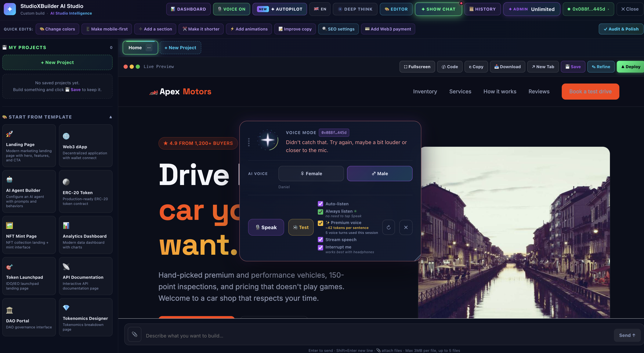Click Book a test drive in preview
Screen dimensions: 644x353
590,91
